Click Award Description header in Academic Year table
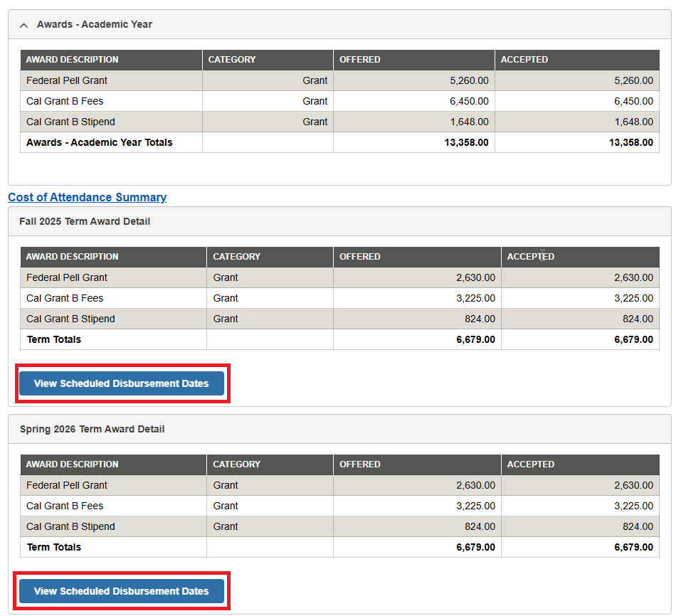Image resolution: width=676 pixels, height=616 pixels. (x=73, y=60)
